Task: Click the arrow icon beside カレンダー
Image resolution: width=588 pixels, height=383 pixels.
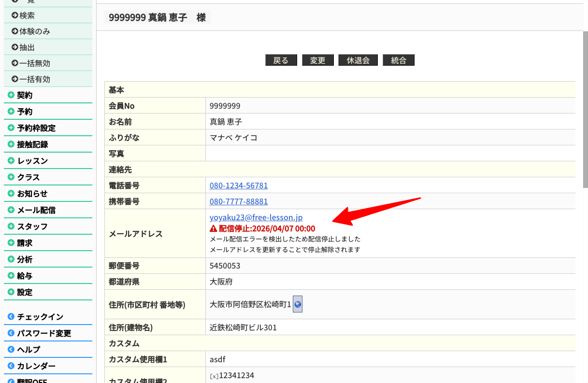Action: click(x=11, y=366)
